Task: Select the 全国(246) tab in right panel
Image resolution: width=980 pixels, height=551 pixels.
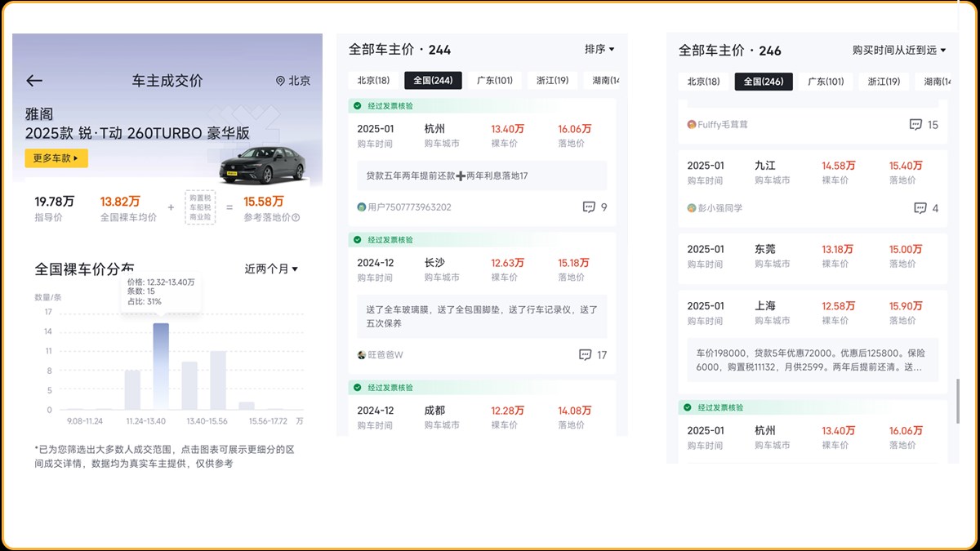Action: tap(763, 82)
